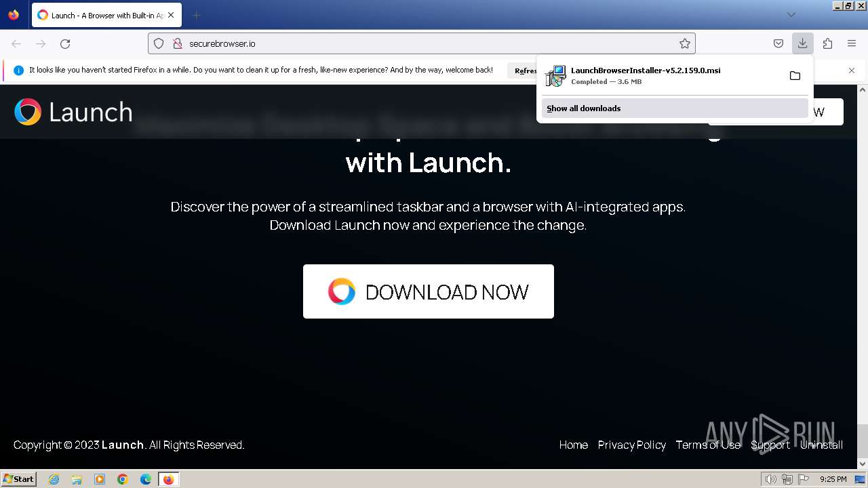The height and width of the screenshot is (488, 868).
Task: Click the 9:25 PM clock
Action: [x=833, y=479]
